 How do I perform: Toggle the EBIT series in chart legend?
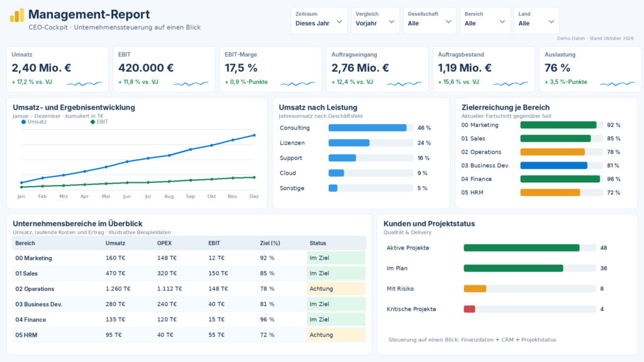pos(99,122)
